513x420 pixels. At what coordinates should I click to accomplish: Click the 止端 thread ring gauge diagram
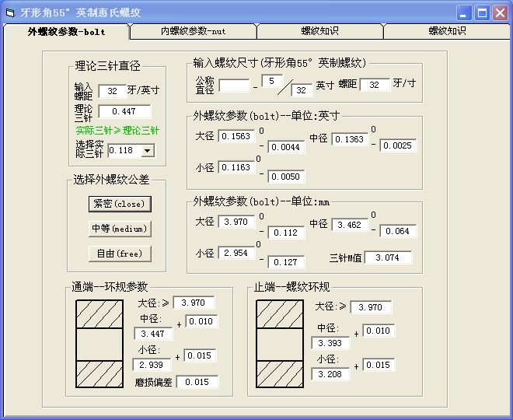280,341
